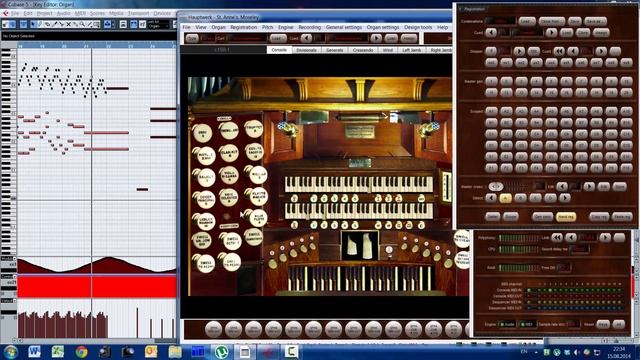
Task: Open the Registration menu in Hauptwerk
Action: tap(244, 27)
